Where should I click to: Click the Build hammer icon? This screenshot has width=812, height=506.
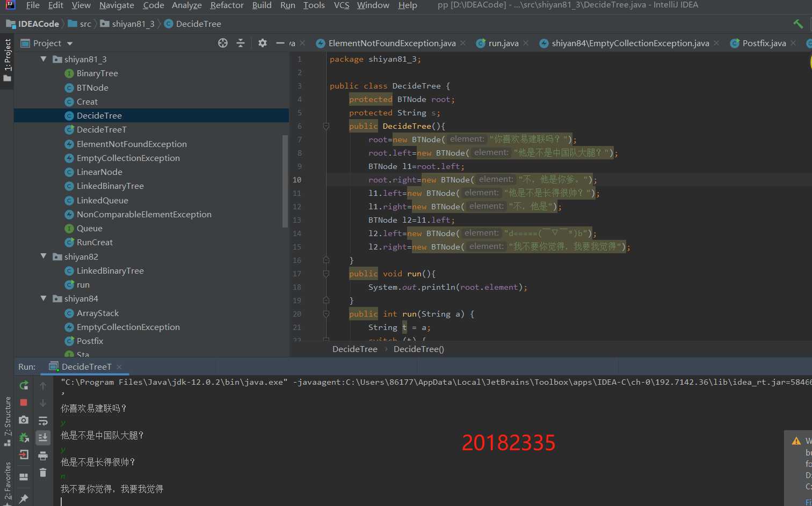(798, 24)
